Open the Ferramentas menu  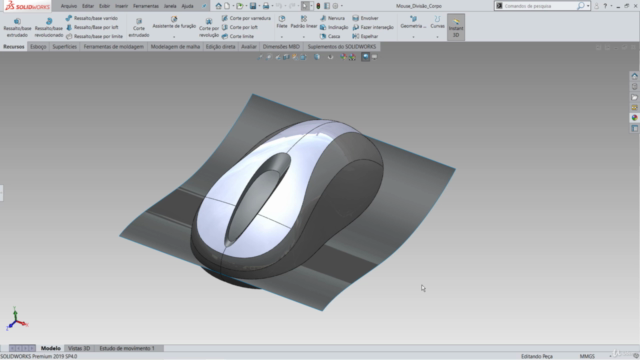tap(146, 6)
